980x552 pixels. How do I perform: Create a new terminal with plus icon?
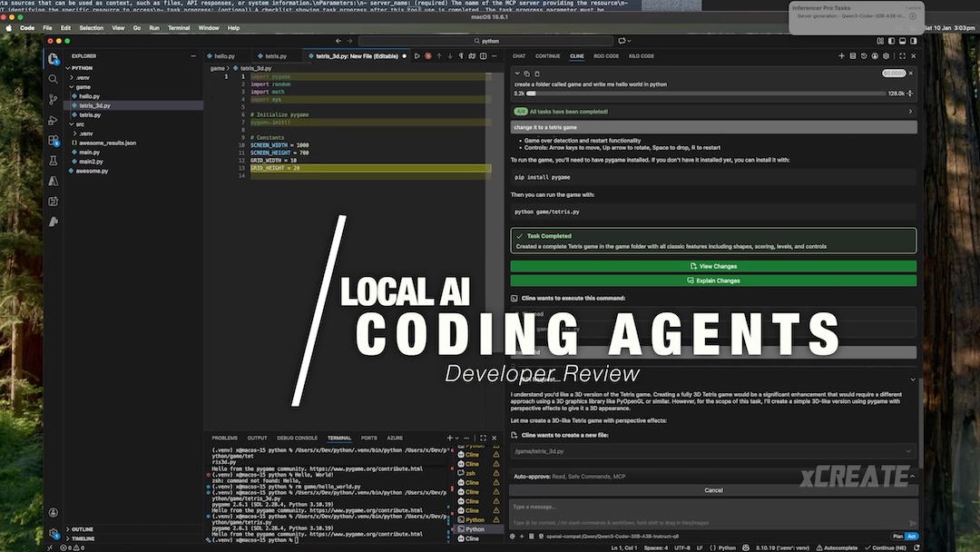449,439
